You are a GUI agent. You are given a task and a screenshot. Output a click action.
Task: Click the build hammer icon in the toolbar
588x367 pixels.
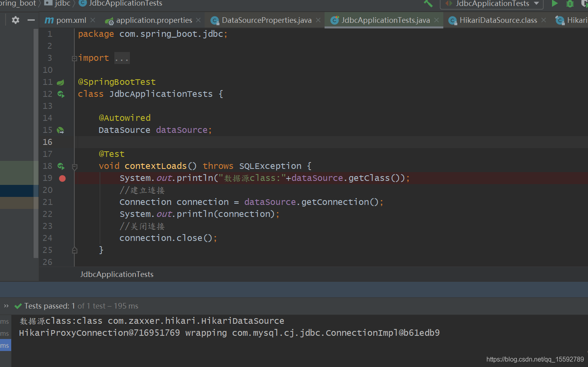(x=428, y=4)
